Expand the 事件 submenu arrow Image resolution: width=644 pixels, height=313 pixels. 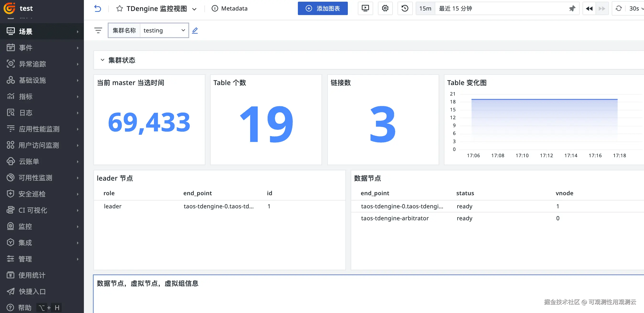(x=77, y=48)
